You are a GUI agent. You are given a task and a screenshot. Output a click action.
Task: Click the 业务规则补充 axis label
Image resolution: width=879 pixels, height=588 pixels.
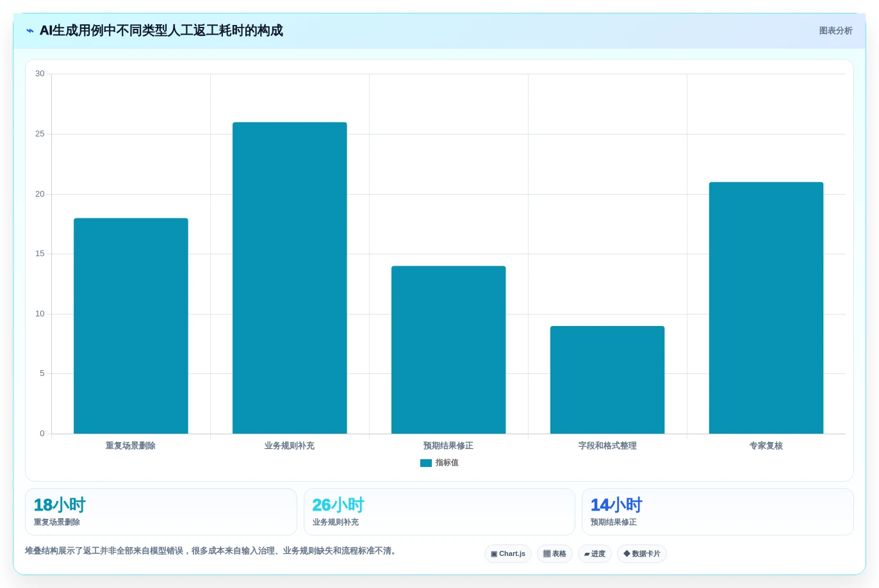[290, 446]
